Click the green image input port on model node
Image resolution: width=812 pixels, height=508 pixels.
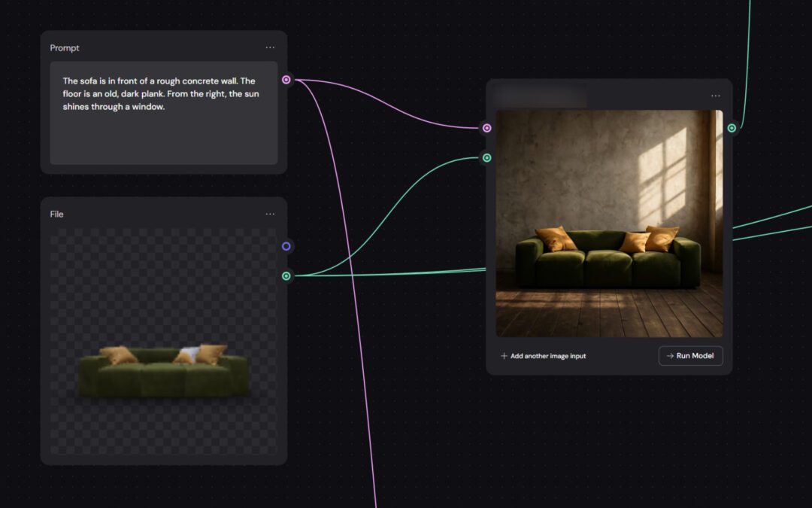click(486, 158)
